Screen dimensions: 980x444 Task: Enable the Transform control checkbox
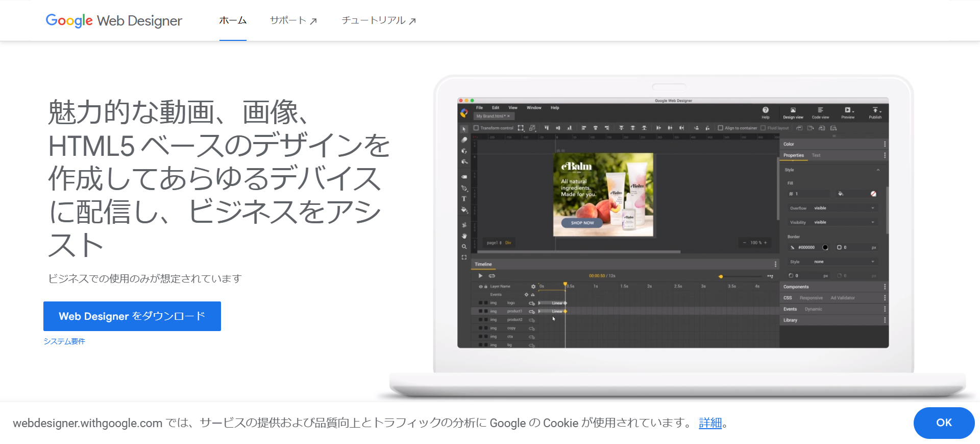point(476,128)
